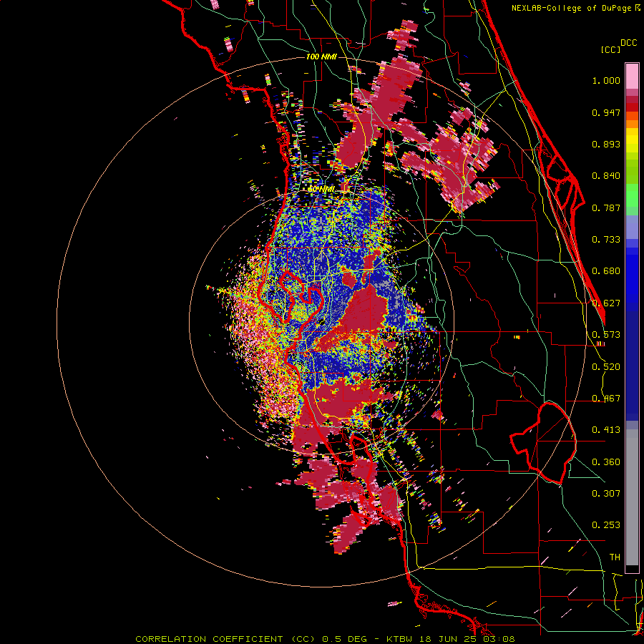Click the DCC product label
The image size is (644, 644).
click(628, 43)
